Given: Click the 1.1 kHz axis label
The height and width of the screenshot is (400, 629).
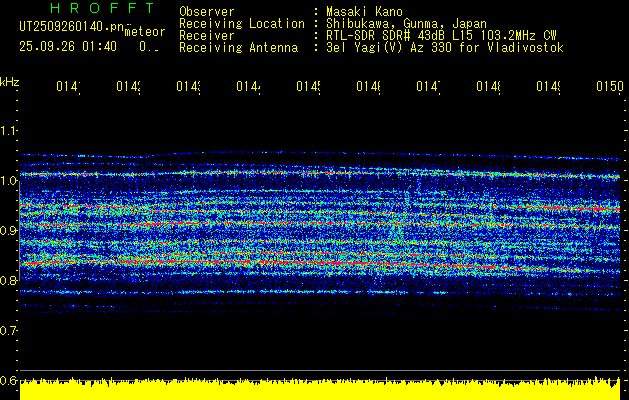Looking at the screenshot, I should coord(8,131).
